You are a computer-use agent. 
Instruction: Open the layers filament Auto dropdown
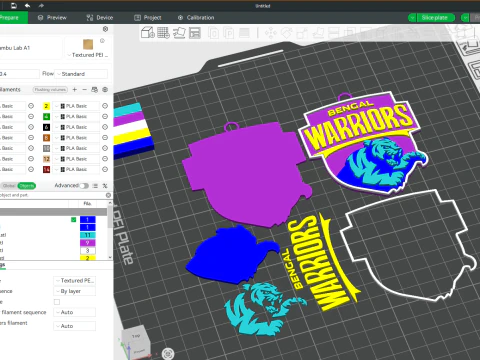tap(75, 326)
